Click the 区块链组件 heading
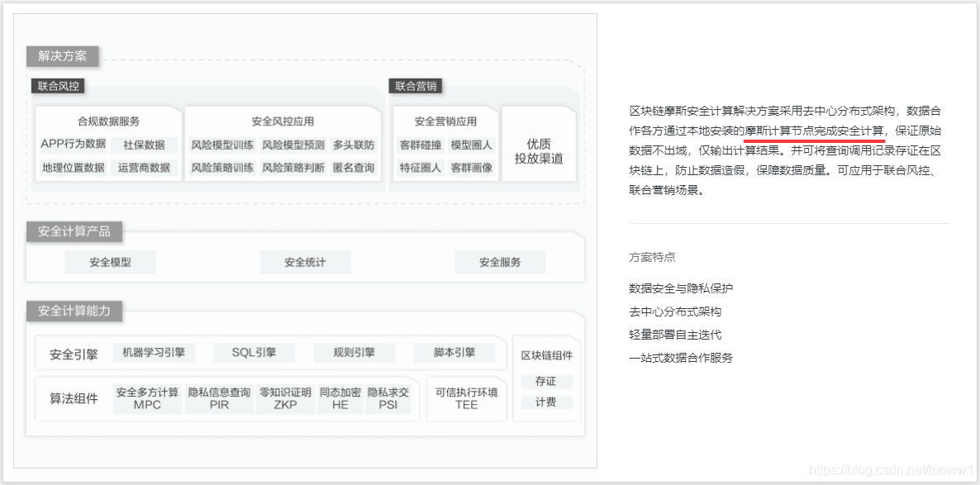The width and height of the screenshot is (980, 485). pos(547,355)
